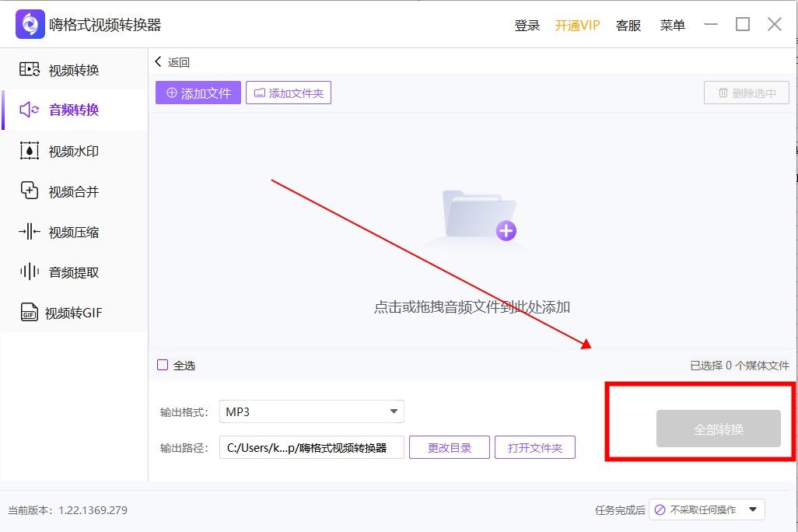Click the 开通VIP menu item
The image size is (798, 532).
click(x=577, y=25)
